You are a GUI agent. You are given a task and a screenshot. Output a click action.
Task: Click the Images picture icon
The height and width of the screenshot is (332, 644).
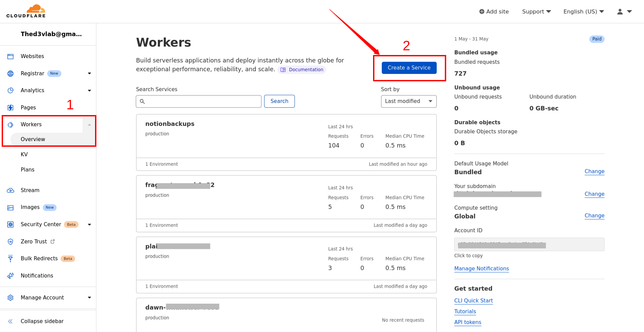coord(10,207)
